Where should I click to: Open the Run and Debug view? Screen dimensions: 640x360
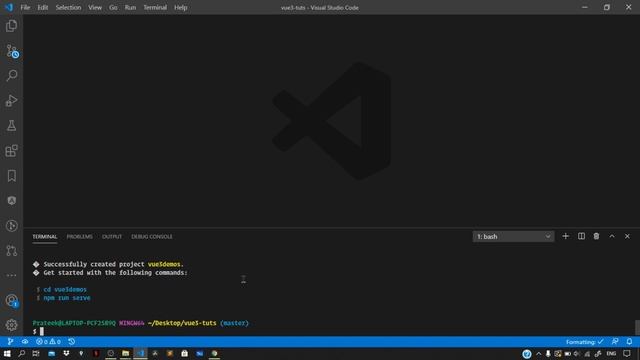(11, 100)
